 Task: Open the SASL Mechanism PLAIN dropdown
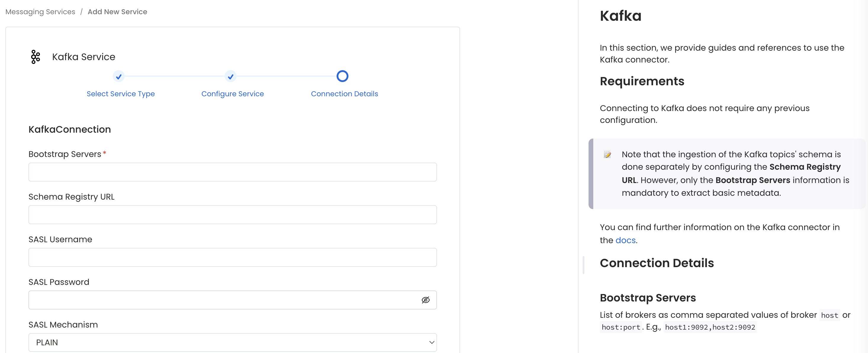pyautogui.click(x=232, y=342)
